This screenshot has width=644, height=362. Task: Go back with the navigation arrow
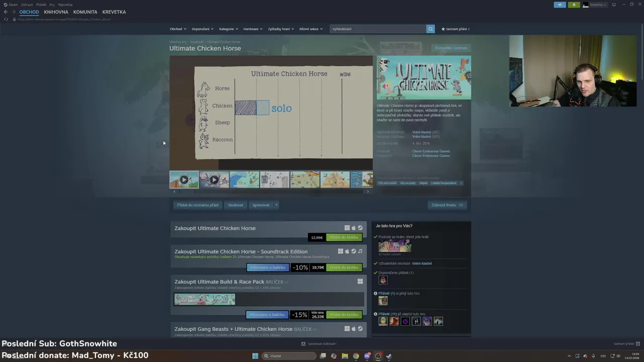[x=6, y=12]
